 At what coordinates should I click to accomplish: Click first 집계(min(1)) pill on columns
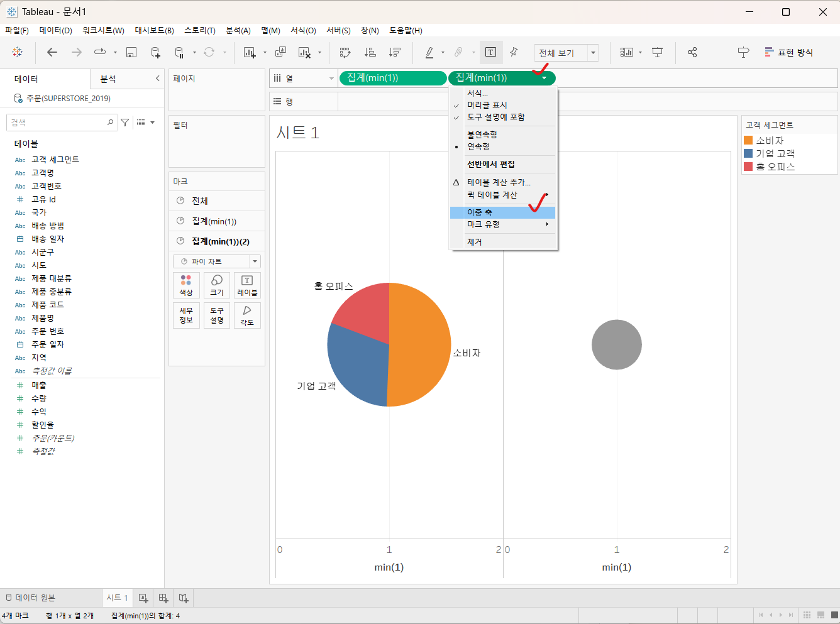point(393,78)
